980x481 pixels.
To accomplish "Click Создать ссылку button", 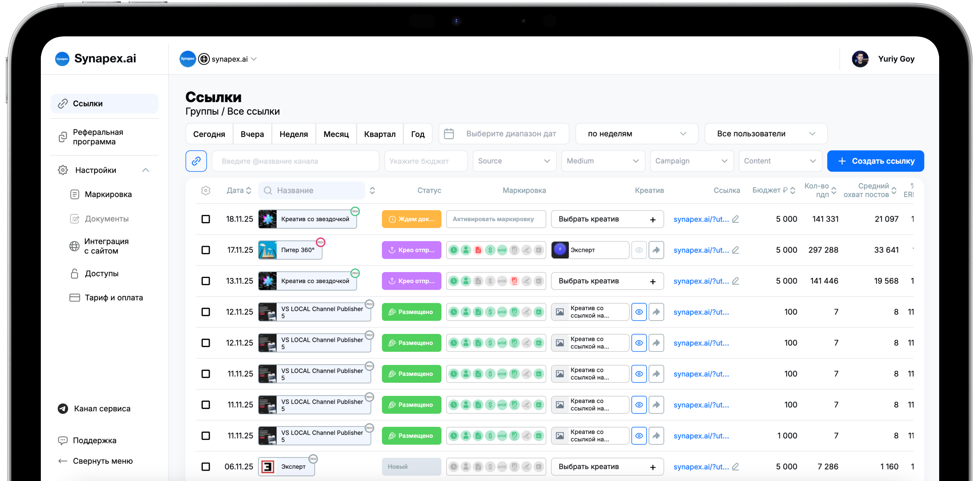I will click(875, 161).
